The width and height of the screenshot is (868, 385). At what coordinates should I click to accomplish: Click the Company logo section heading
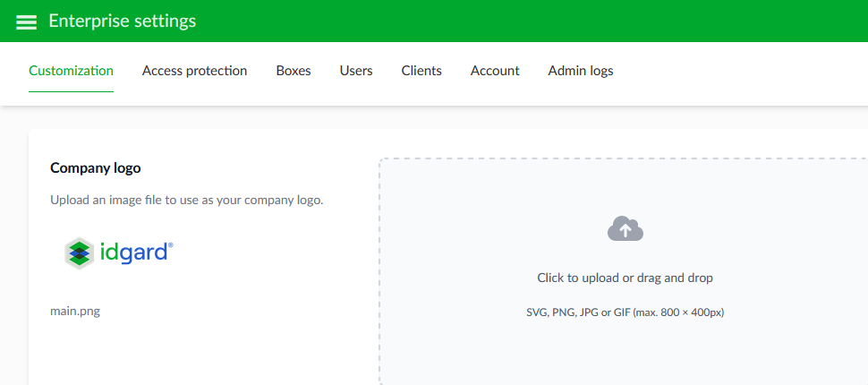tap(95, 167)
